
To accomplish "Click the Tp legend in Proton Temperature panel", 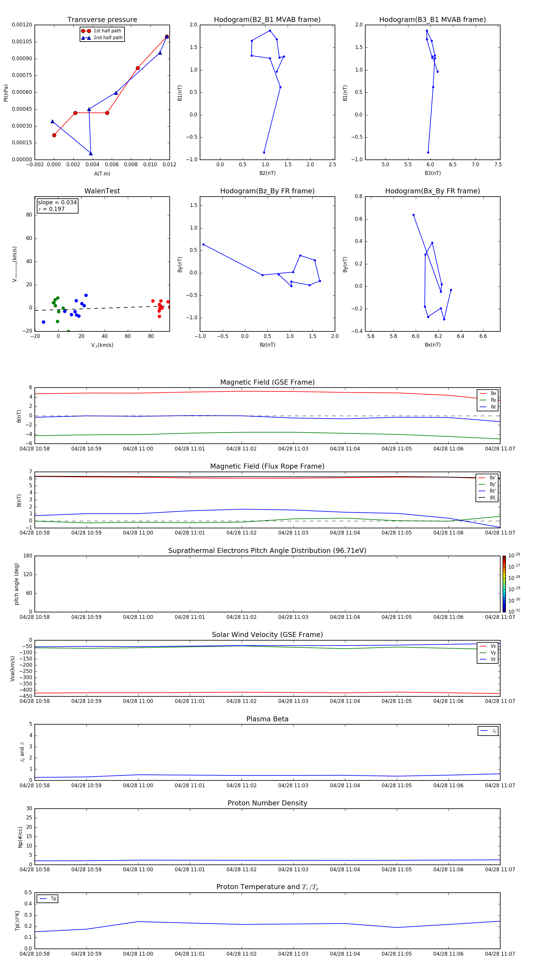I will 48,899.
